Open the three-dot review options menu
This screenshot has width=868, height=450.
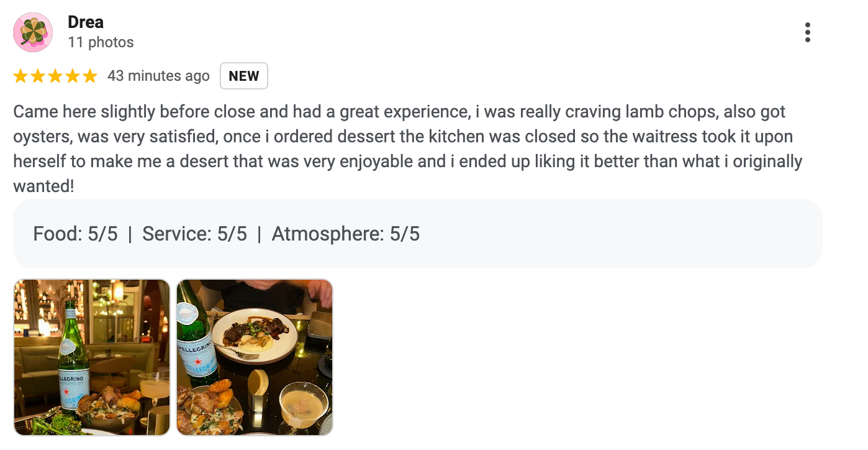point(808,32)
